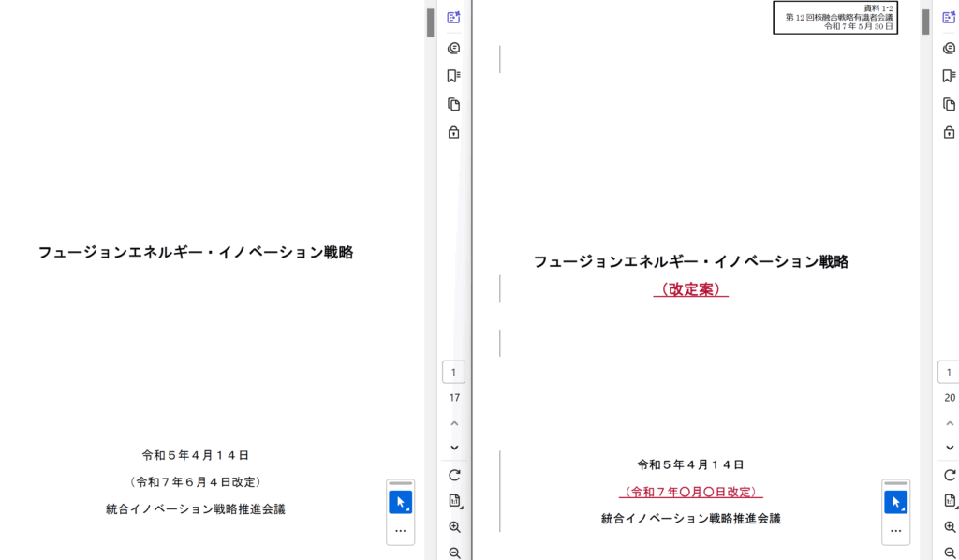Open comments panel in left document
The height and width of the screenshot is (560, 959).
[454, 48]
